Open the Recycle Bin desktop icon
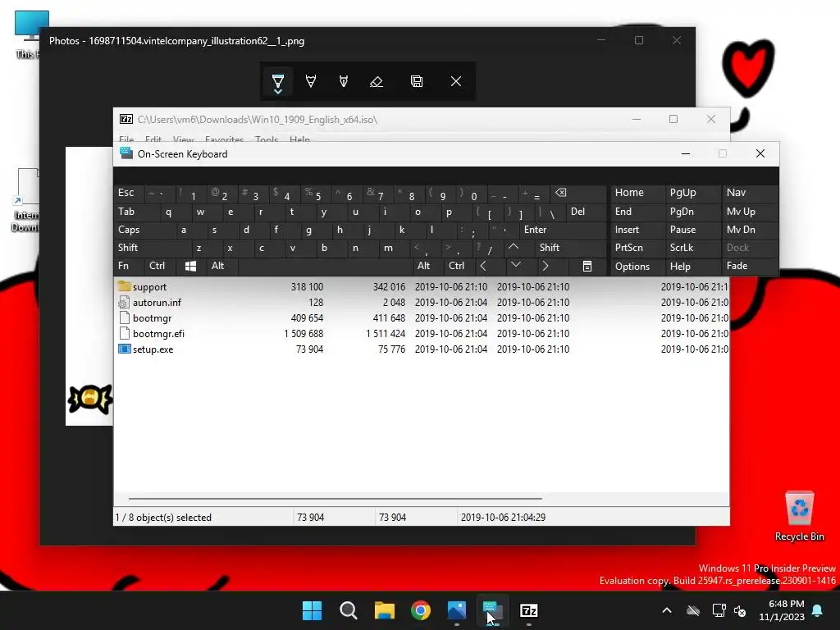This screenshot has width=840, height=630. point(799,516)
